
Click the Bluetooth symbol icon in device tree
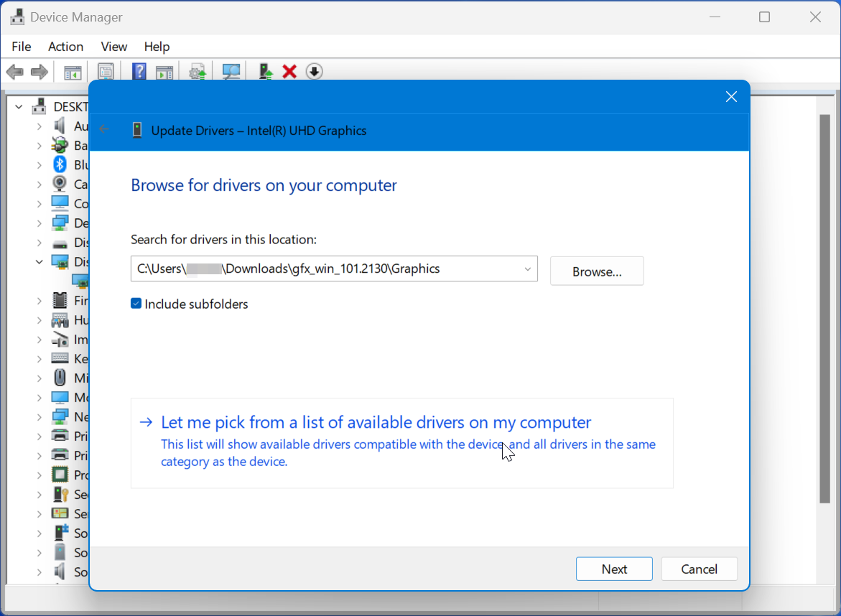[60, 164]
